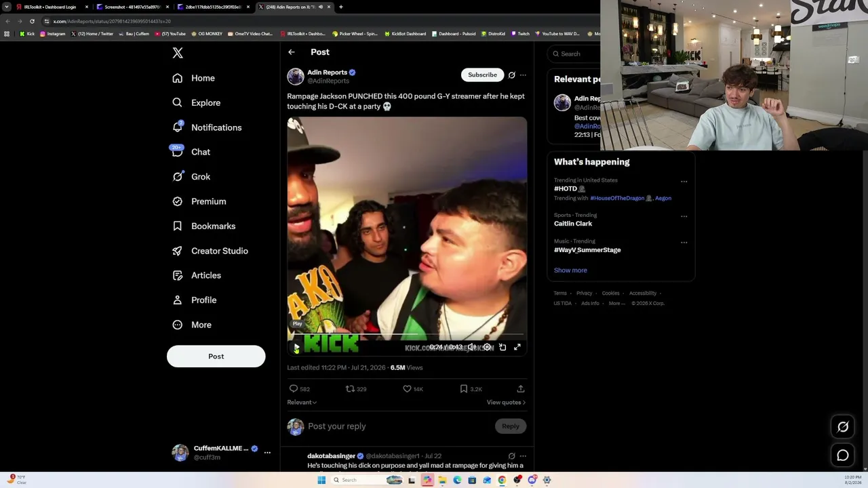The width and height of the screenshot is (868, 488).
Task: Open the Twitch bookmark
Action: point(520,34)
